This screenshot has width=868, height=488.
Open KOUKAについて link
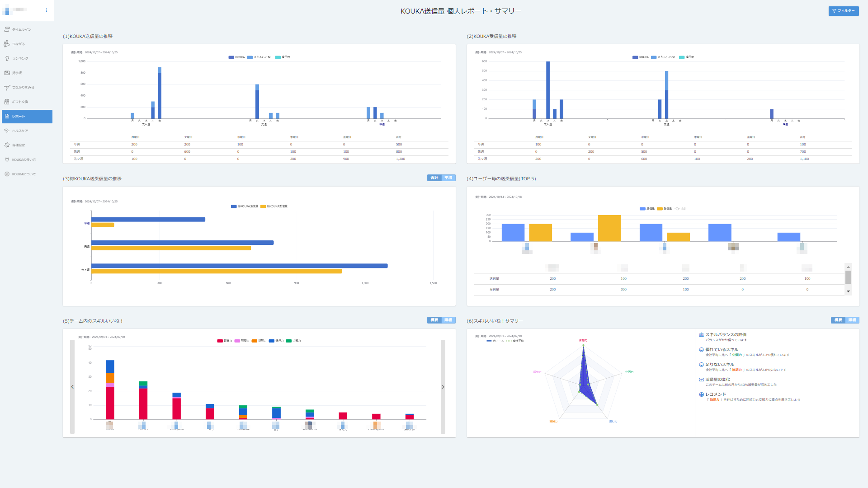[24, 174]
